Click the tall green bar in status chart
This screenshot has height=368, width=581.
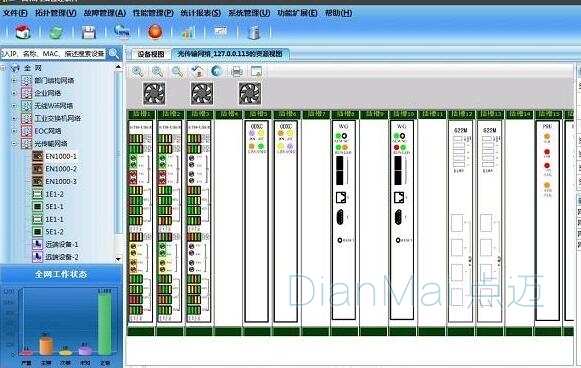pyautogui.click(x=104, y=322)
